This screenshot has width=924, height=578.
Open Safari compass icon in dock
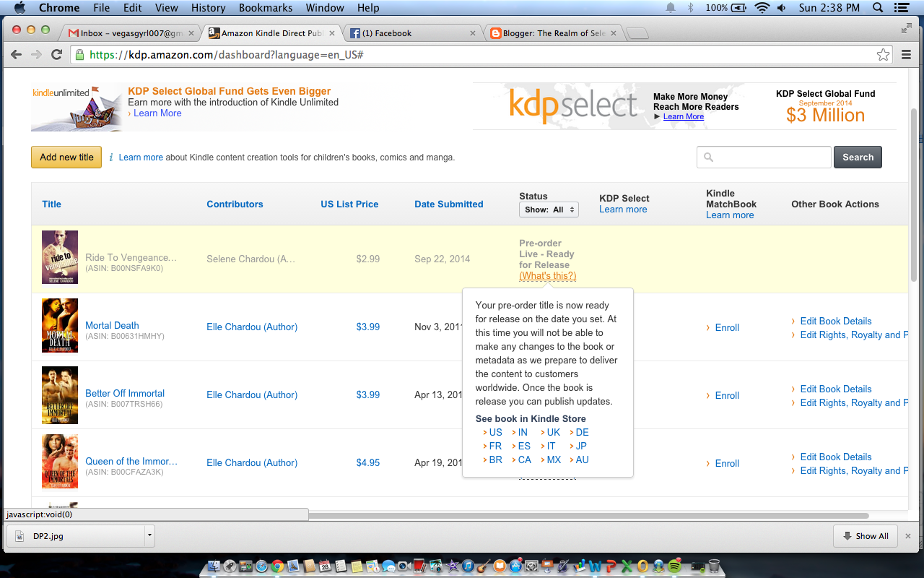261,566
